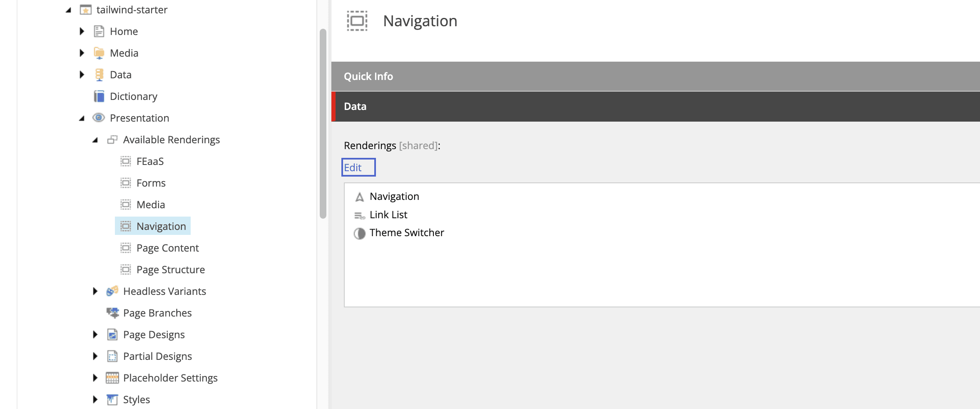Collapse the Available Renderings node
The image size is (980, 409).
95,140
